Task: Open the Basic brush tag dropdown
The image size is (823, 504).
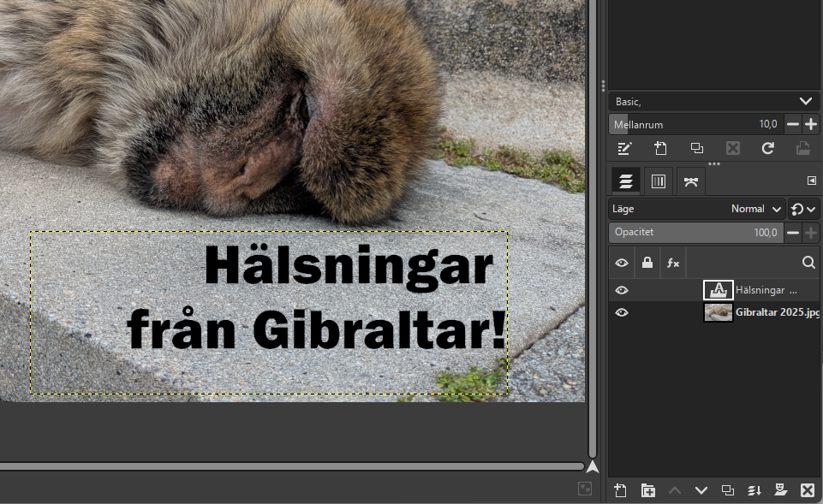Action: [805, 101]
